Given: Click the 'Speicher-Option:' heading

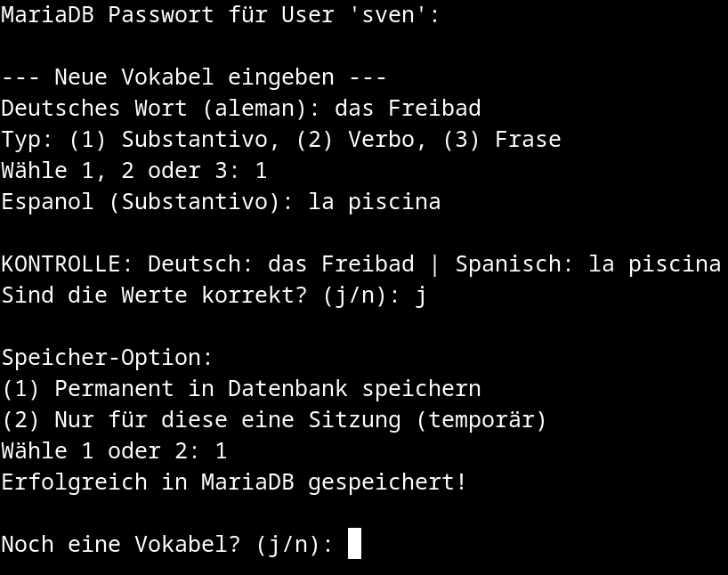Looking at the screenshot, I should (x=107, y=358).
